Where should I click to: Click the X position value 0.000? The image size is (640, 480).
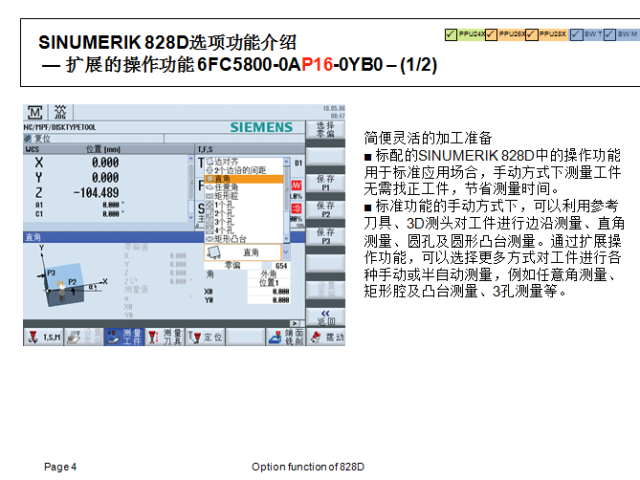pos(105,162)
